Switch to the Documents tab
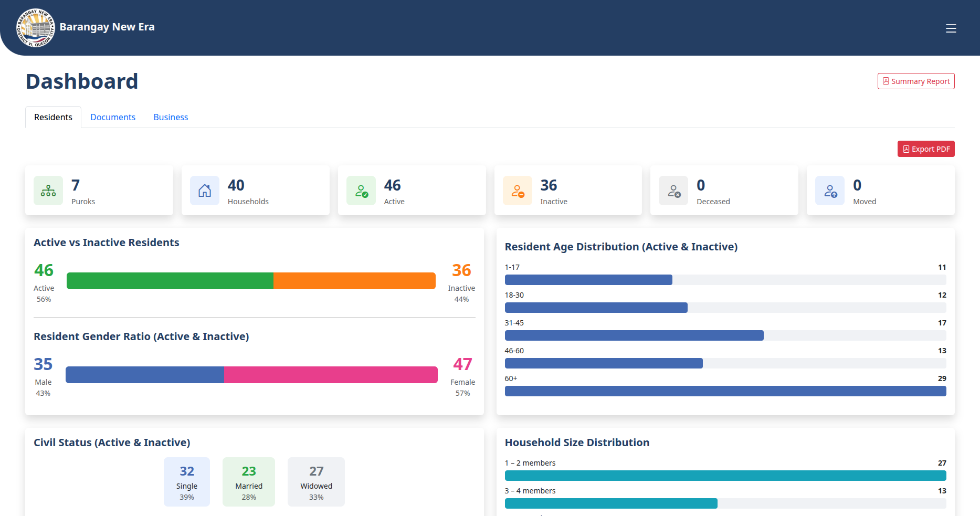 click(x=113, y=117)
